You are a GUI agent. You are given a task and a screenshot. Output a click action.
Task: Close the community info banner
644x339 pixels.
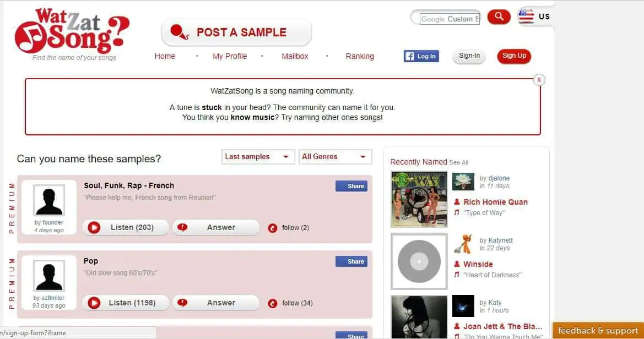pyautogui.click(x=539, y=80)
